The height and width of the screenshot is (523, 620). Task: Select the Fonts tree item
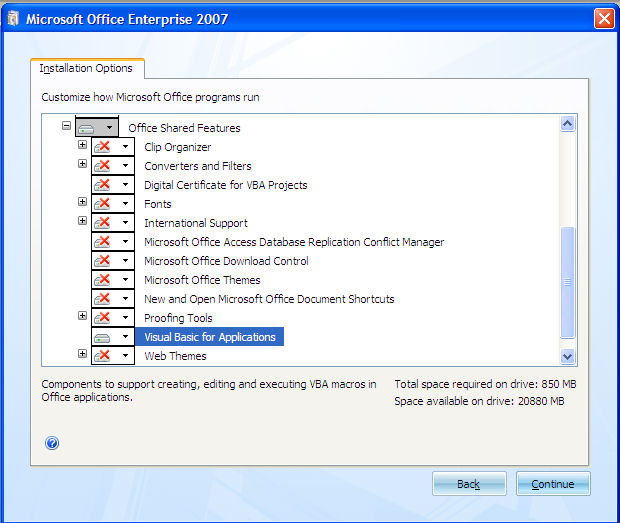[x=158, y=204]
